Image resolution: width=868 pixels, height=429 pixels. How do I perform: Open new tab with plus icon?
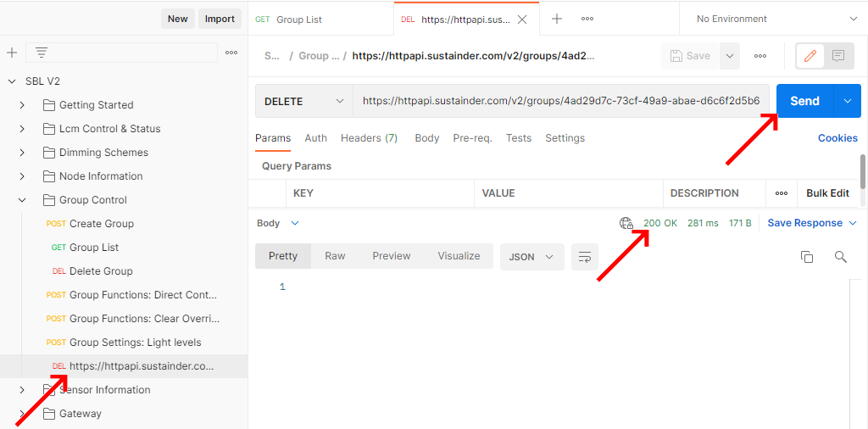click(557, 19)
